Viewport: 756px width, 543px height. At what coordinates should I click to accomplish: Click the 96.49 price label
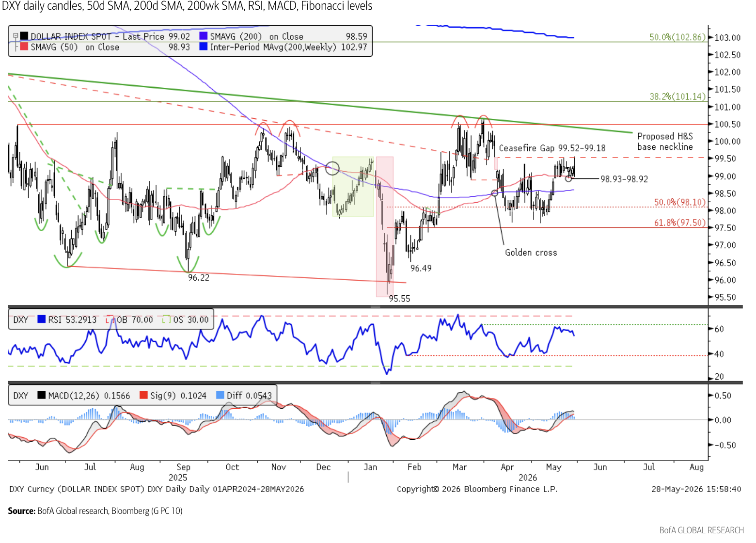(x=421, y=269)
